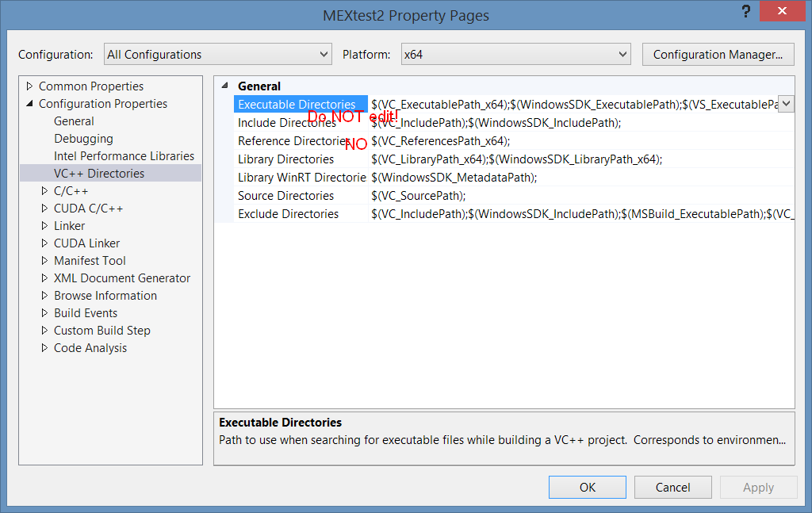Screen dimensions: 812x513
Task: Click the Exclude Directories value field
Action: coord(581,214)
